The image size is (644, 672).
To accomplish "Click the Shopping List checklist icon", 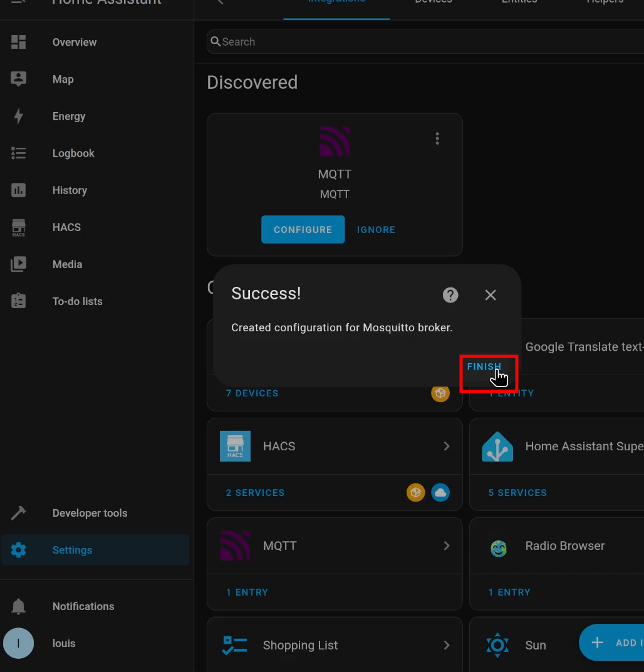I will coord(235,646).
